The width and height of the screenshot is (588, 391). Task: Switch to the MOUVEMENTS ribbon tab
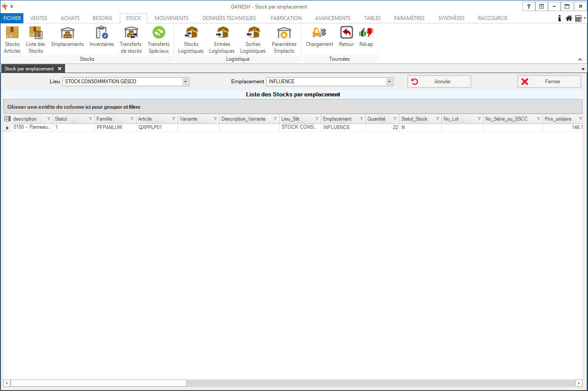[171, 18]
